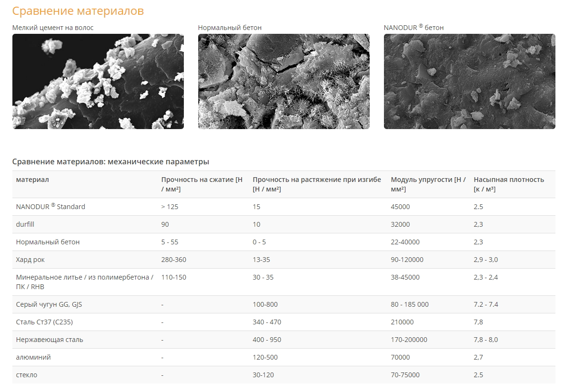Select the '5 - 55' cell
564x392 pixels.
170,242
